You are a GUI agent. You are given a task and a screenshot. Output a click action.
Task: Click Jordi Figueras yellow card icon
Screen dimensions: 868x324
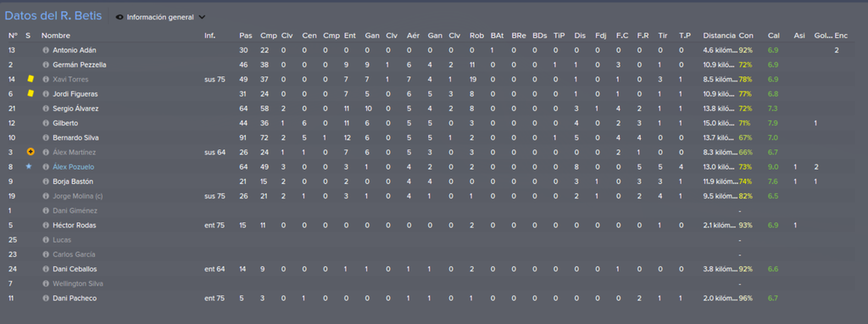point(31,93)
